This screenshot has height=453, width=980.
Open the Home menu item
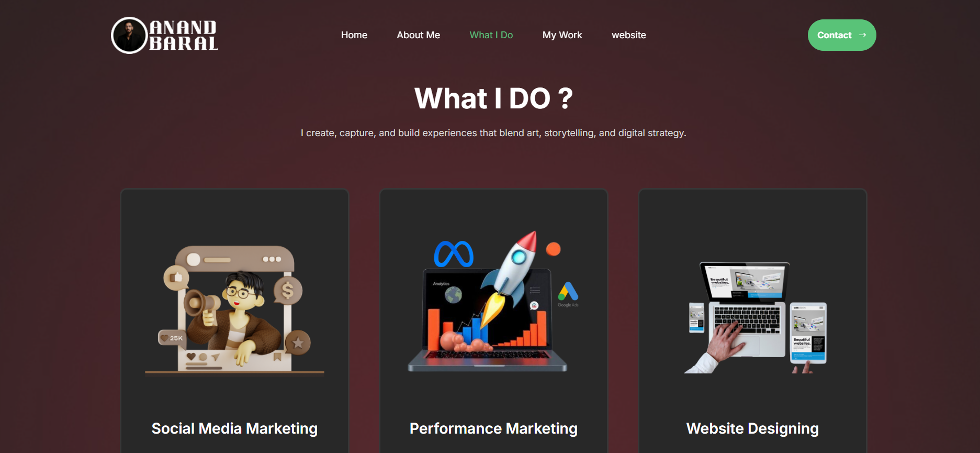pyautogui.click(x=354, y=35)
